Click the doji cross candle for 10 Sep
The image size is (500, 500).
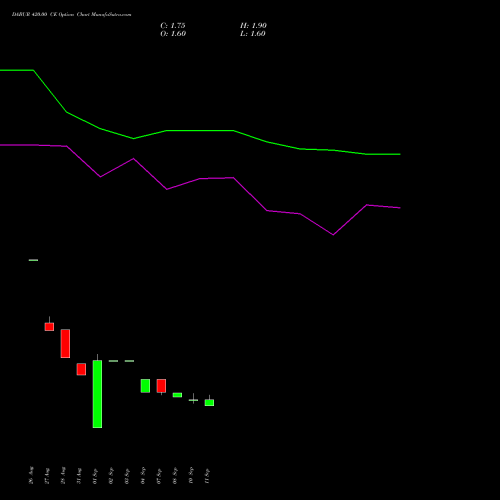[x=193, y=400]
